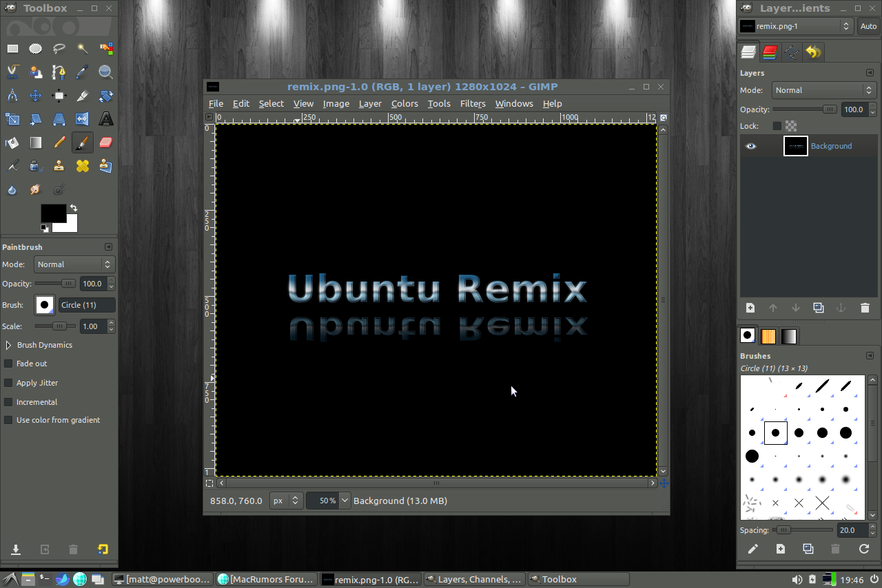Toggle the lock pixels checkbox in Layers
Image resolution: width=882 pixels, height=588 pixels.
coord(777,126)
